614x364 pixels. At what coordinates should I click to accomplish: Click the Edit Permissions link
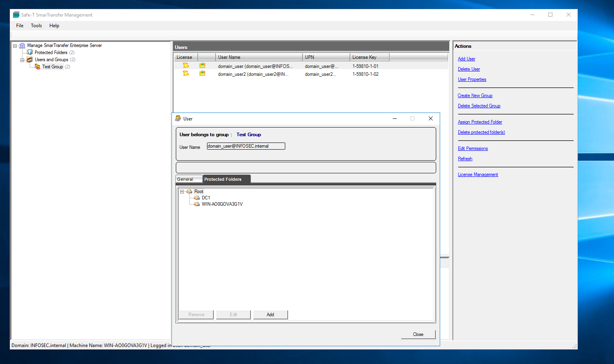473,148
